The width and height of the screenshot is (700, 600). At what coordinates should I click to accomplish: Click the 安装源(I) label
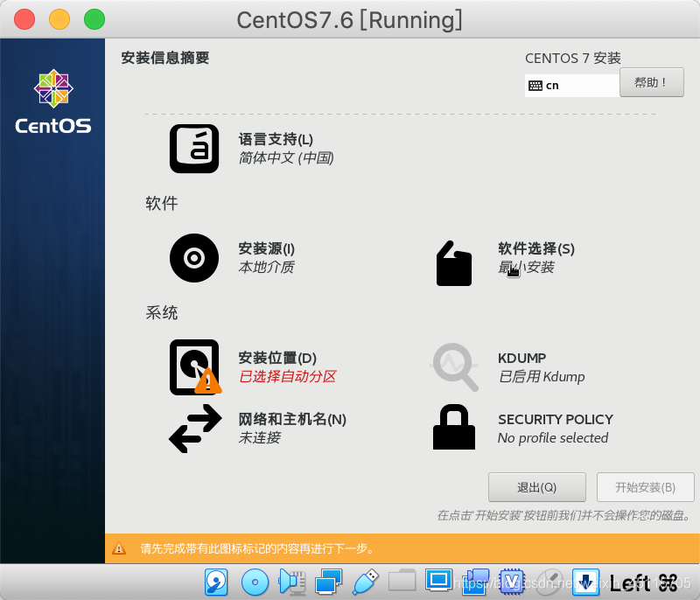pos(267,248)
